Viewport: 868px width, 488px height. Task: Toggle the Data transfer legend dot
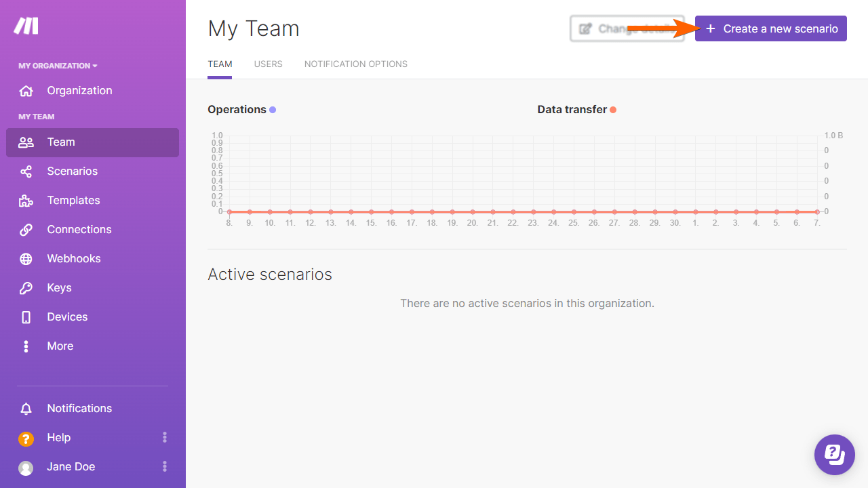[613, 110]
